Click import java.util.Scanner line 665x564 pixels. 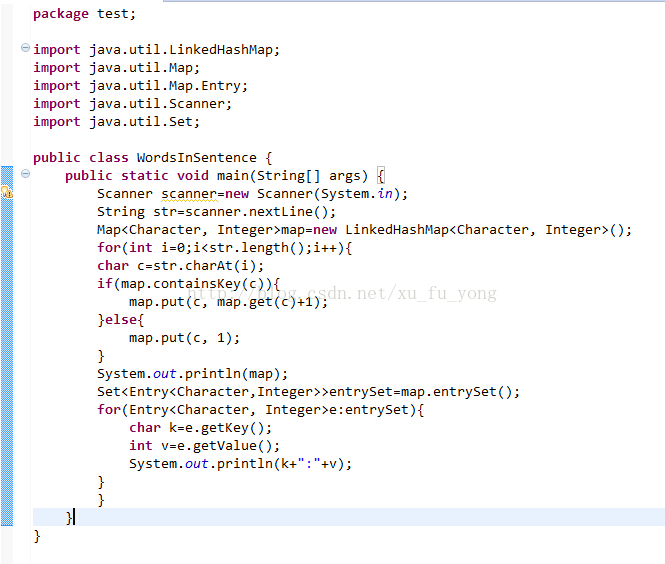pos(132,104)
